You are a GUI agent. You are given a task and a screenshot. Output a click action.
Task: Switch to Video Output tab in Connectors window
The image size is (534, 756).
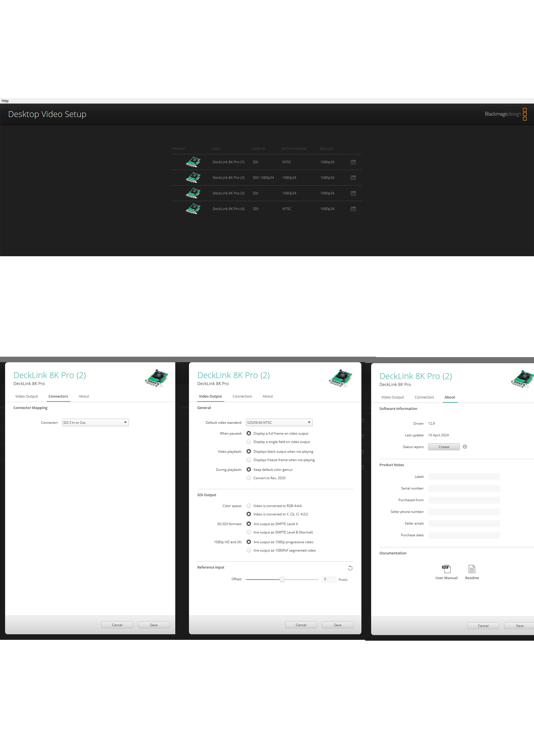coord(27,397)
